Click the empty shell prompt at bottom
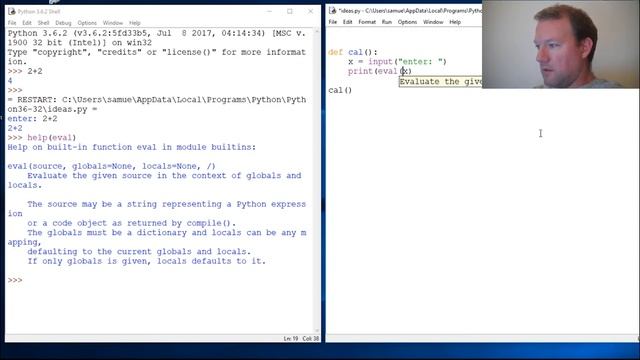 (15, 280)
